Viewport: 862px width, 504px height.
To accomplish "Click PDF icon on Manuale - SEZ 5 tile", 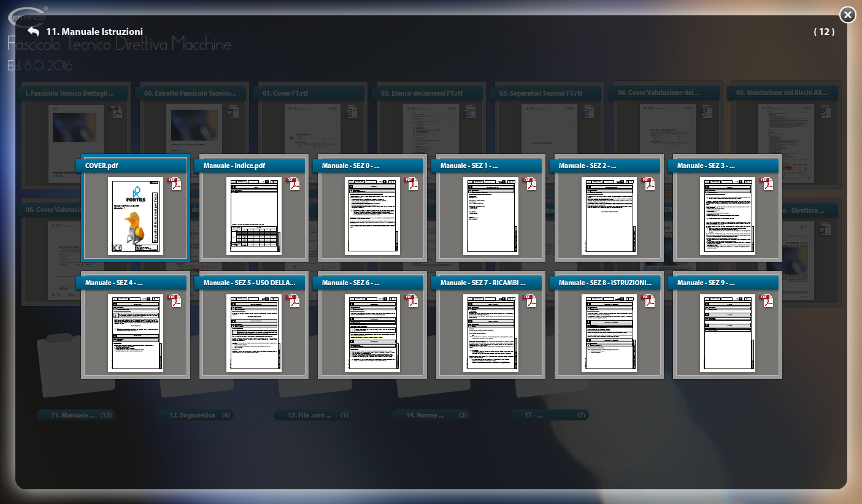I will [x=294, y=301].
